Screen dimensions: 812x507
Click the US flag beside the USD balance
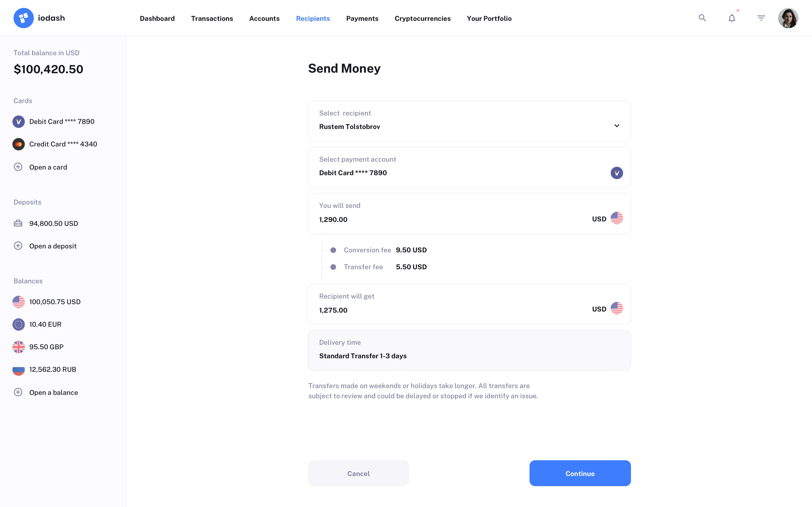pyautogui.click(x=18, y=301)
